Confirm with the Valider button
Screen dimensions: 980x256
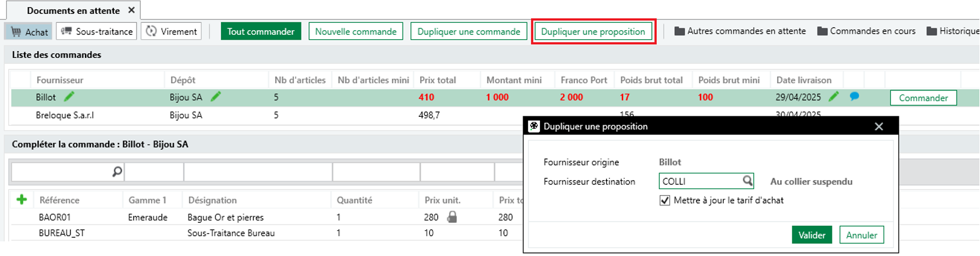pos(811,235)
